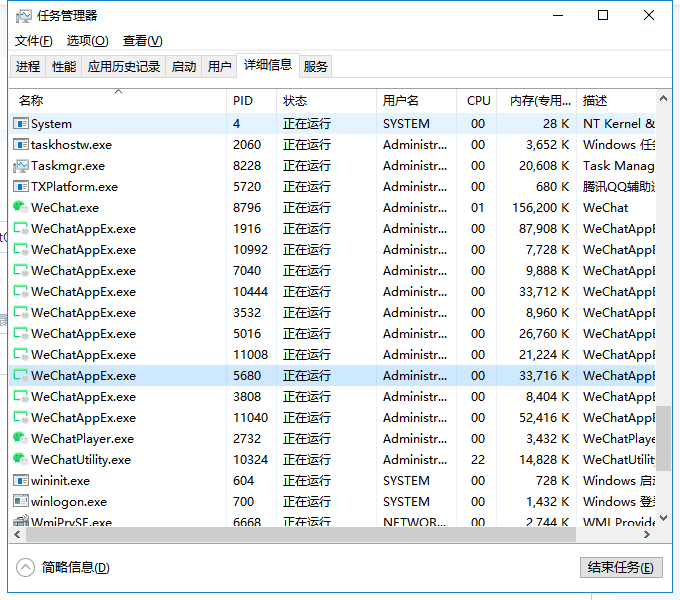Collapse to 简略信息 view with arrow
The height and width of the screenshot is (600, 680).
tap(26, 567)
